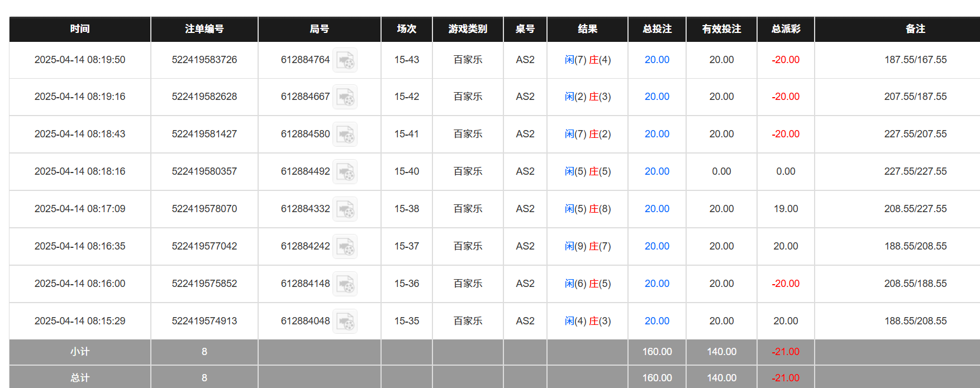Open bet slip number 522419583726

[x=204, y=60]
